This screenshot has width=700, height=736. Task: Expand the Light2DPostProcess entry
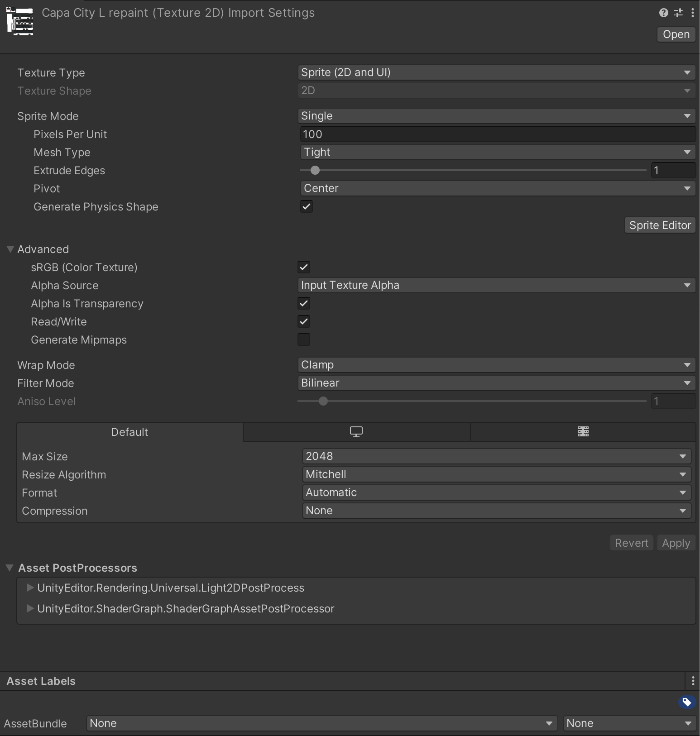30,588
